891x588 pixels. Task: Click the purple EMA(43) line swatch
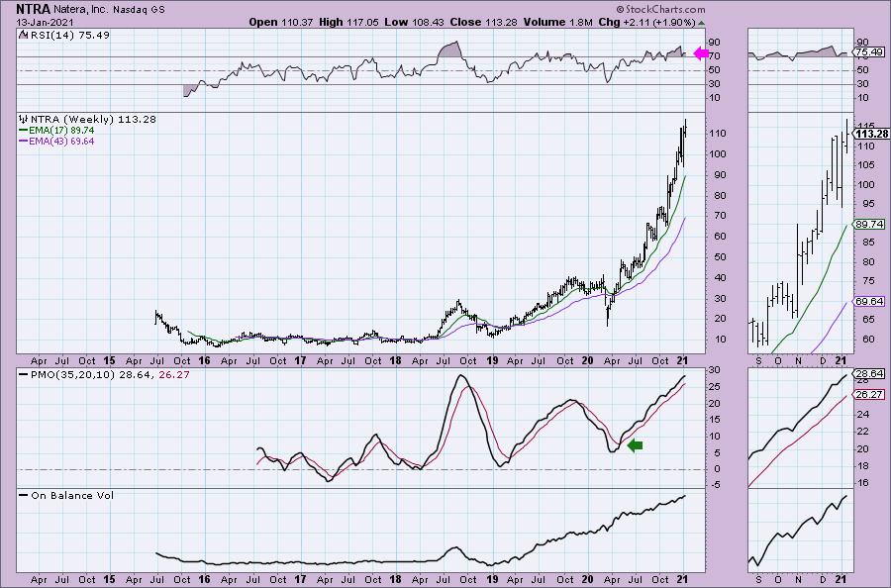click(24, 141)
